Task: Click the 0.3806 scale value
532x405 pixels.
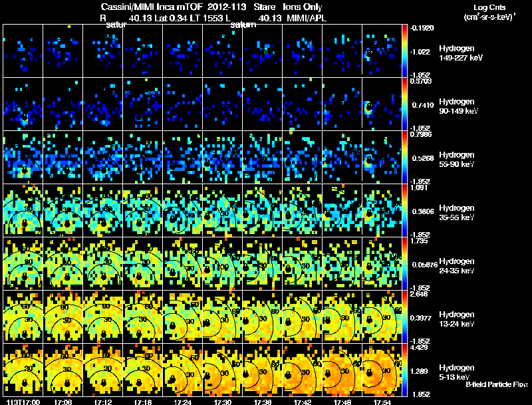Action: coord(423,211)
